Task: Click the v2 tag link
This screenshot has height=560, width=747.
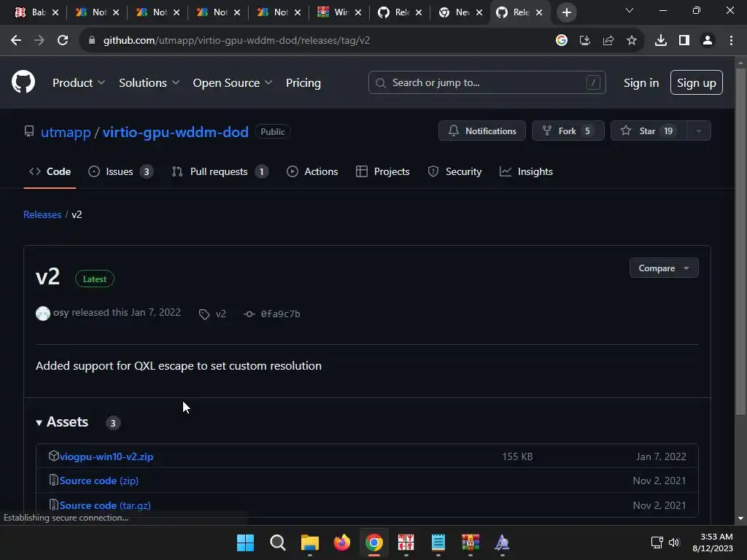Action: tap(220, 314)
